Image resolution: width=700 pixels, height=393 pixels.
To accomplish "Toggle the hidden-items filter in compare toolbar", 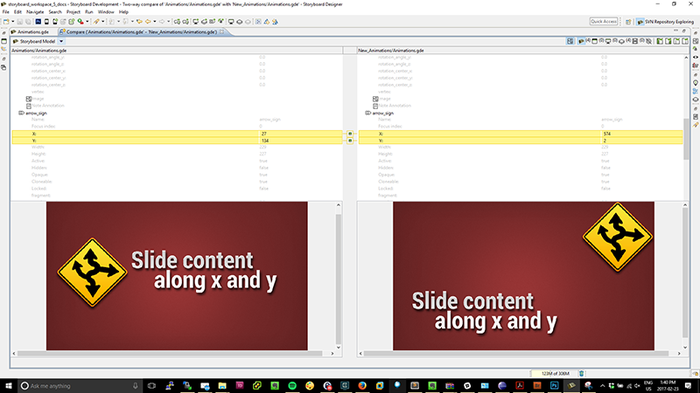I will coord(649,41).
